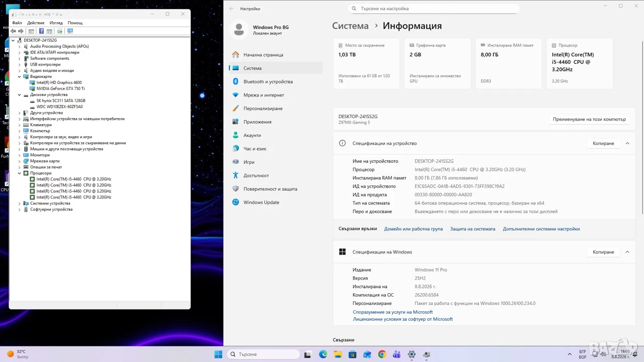Expand the Монитори node
The image size is (644, 362).
tap(20, 155)
